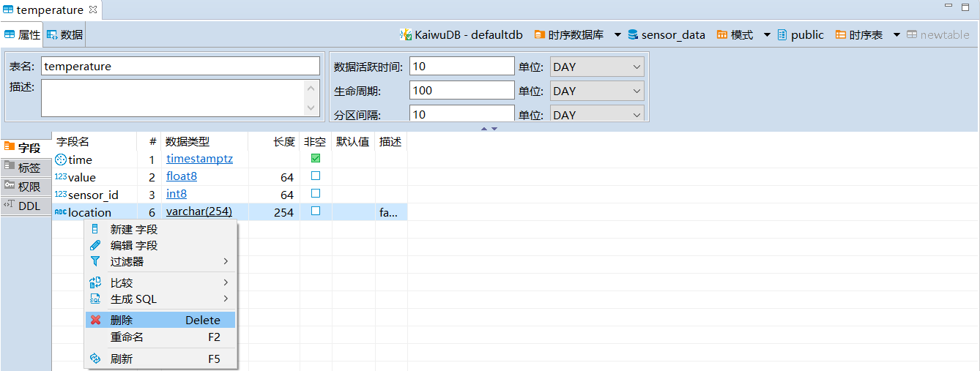The width and height of the screenshot is (980, 371).
Task: Click the clock icon beside time field
Action: point(61,160)
